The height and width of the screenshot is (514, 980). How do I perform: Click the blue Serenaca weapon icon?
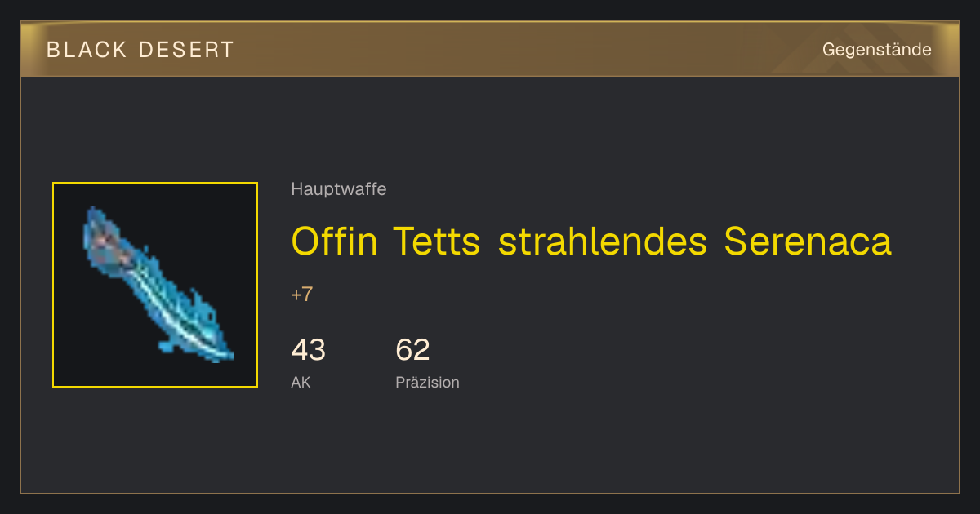157,285
